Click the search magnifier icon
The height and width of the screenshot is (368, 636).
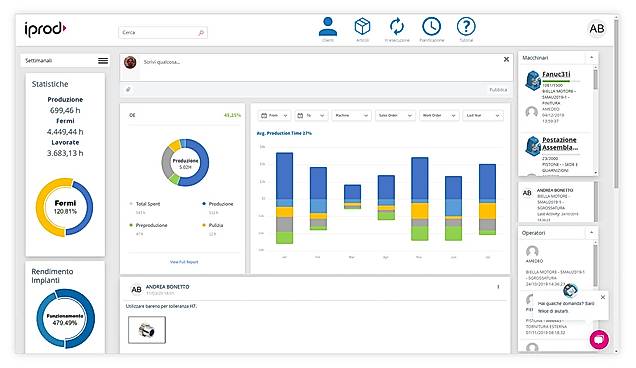[201, 32]
